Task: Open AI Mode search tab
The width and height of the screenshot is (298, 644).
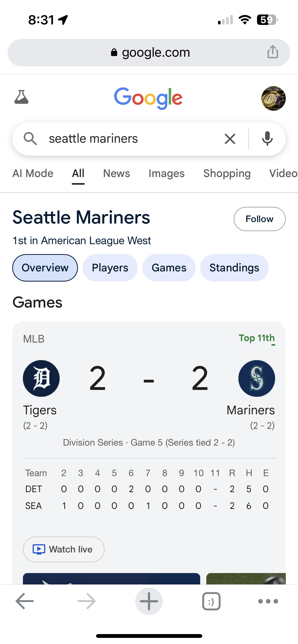Action: 33,173
